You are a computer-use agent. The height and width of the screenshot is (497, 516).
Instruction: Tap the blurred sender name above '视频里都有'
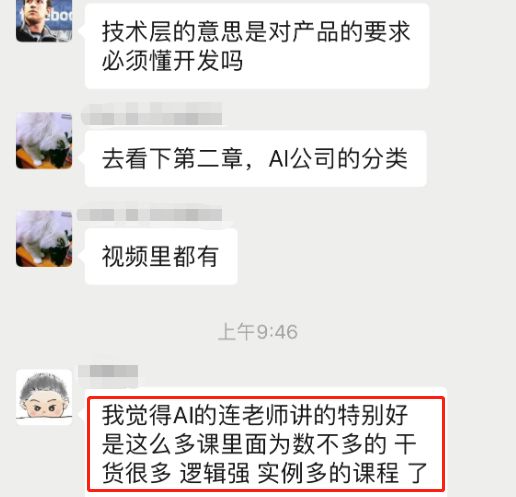pos(150,215)
